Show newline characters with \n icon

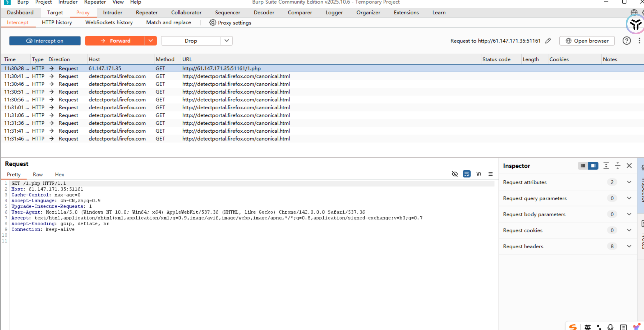(x=479, y=174)
